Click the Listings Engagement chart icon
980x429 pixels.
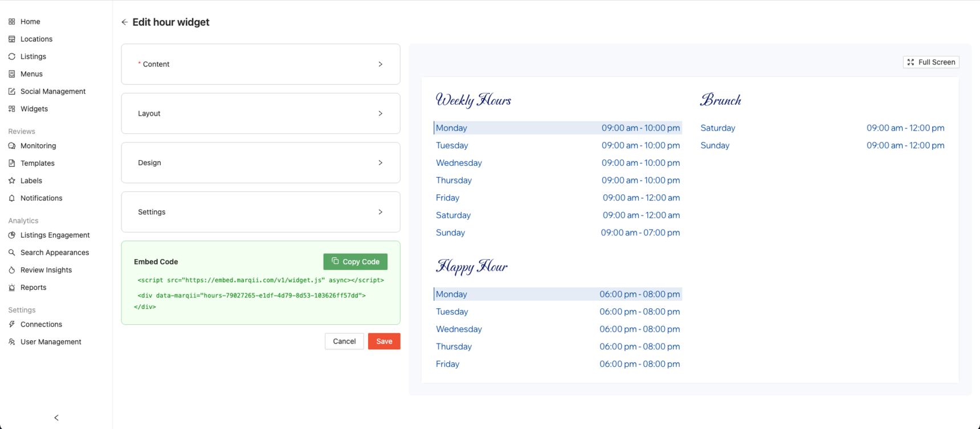click(12, 235)
